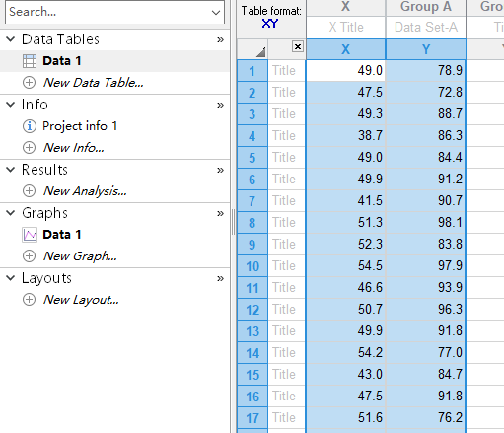Image resolution: width=504 pixels, height=433 pixels.
Task: Click the plus icon beside New Info
Action: tap(29, 147)
